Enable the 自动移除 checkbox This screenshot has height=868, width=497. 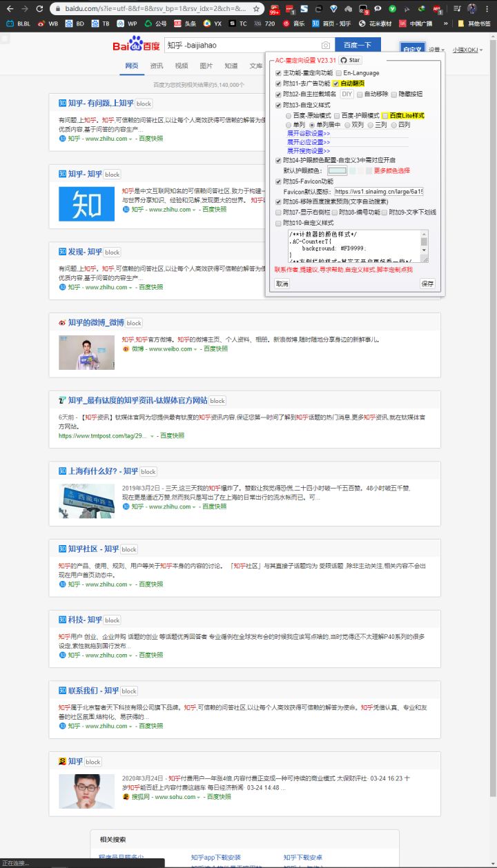click(359, 94)
